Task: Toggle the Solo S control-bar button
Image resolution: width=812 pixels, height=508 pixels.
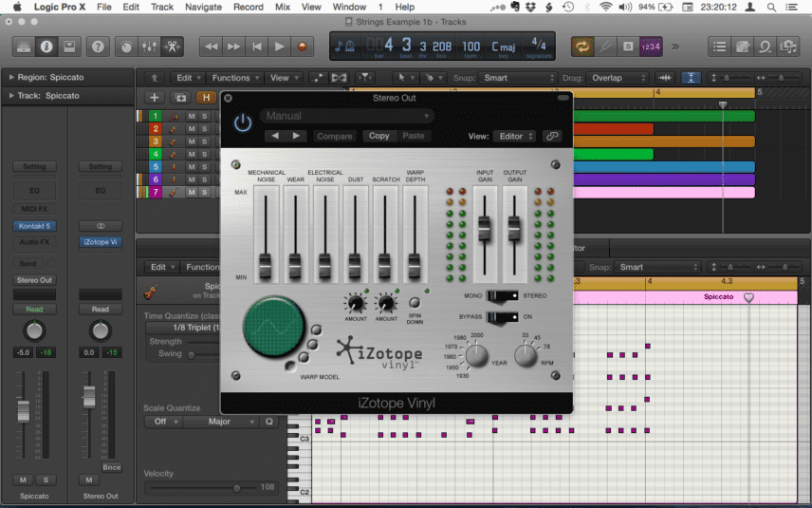Action: pyautogui.click(x=628, y=47)
